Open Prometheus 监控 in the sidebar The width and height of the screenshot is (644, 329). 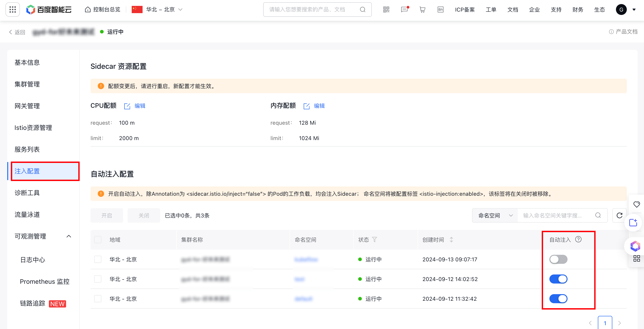45,282
